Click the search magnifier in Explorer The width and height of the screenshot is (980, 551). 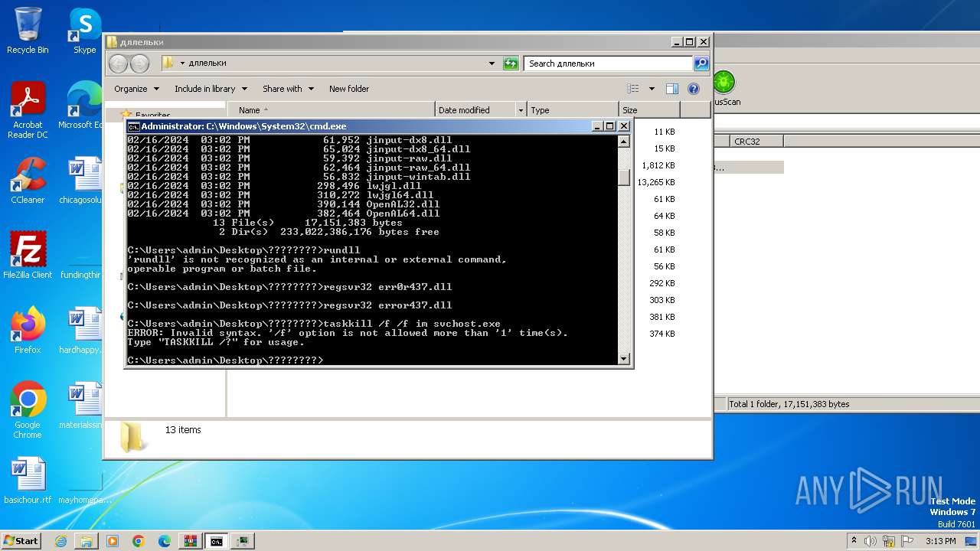click(701, 64)
